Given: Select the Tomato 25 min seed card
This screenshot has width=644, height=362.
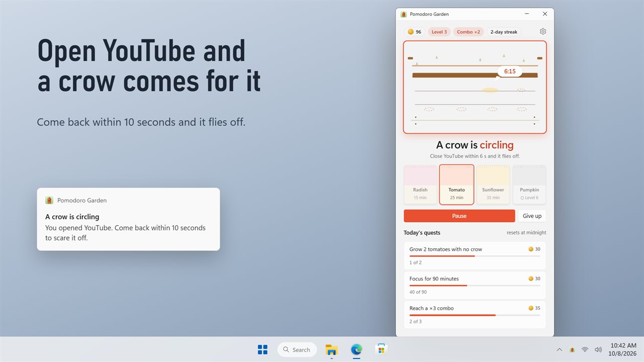Looking at the screenshot, I should 456,185.
